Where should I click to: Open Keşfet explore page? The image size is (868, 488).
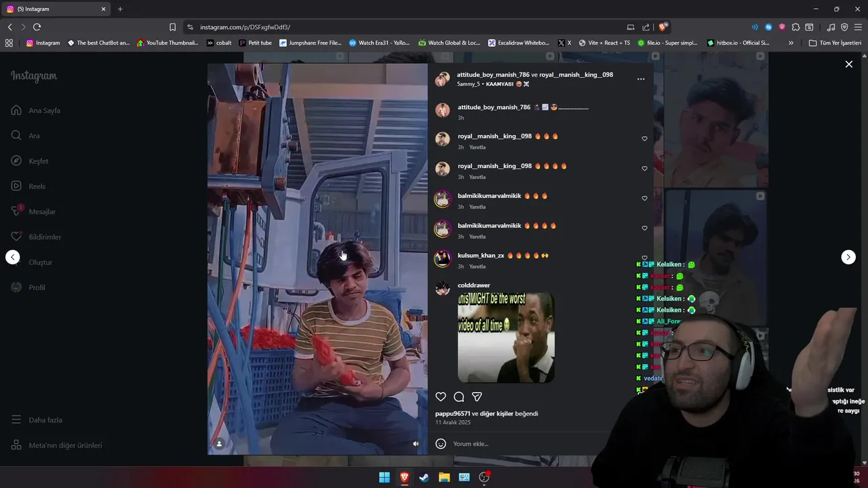(30, 161)
